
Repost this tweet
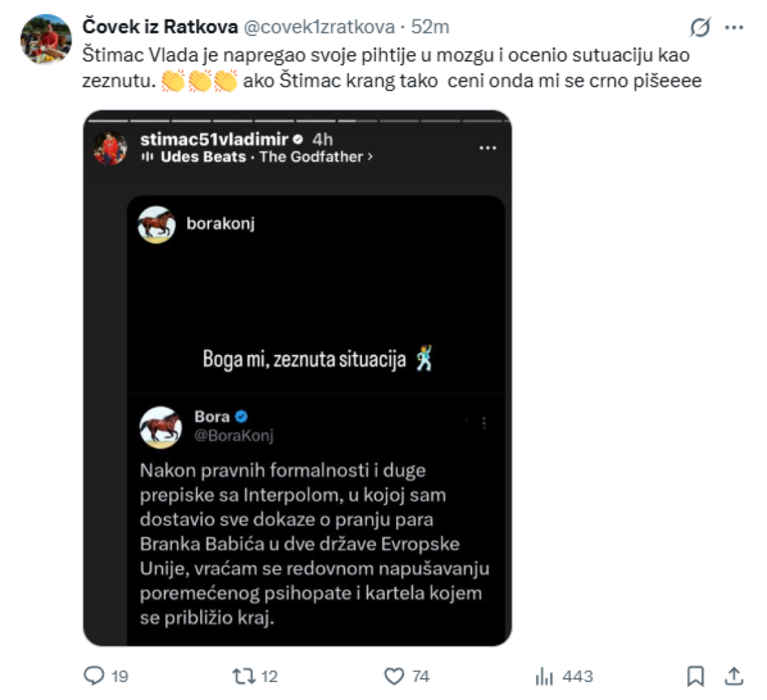245,676
